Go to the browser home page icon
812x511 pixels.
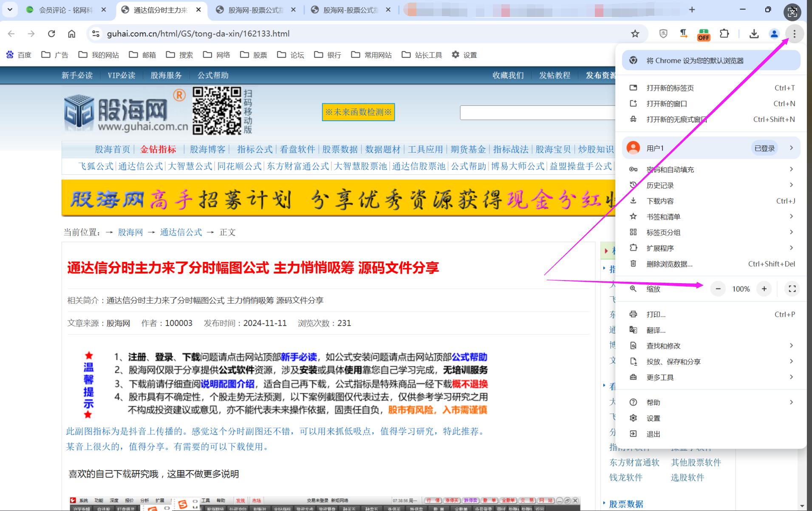[72, 34]
